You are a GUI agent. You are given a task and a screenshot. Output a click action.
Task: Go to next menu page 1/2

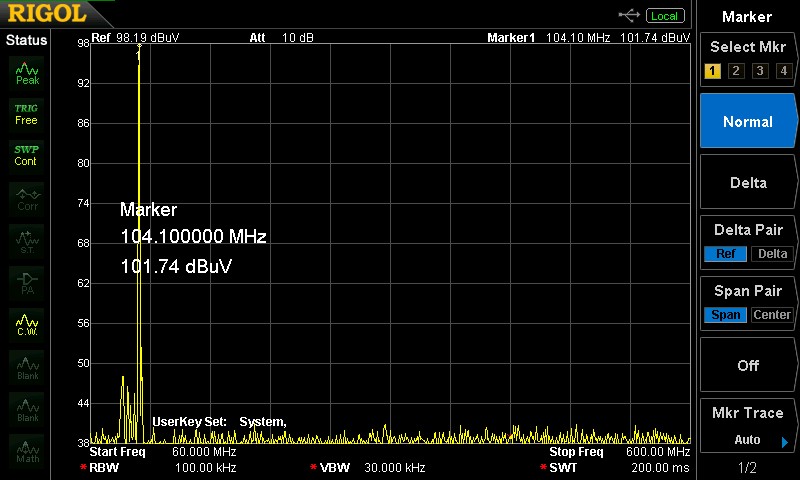click(x=748, y=468)
